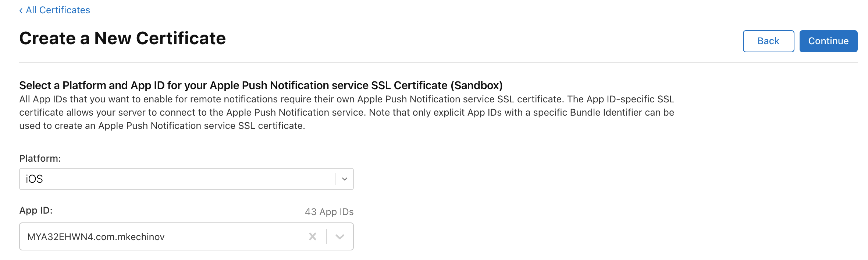Click the MYA32EHWN4.com.mkechinov App ID text
Image resolution: width=868 pixels, height=260 pixels.
point(96,237)
